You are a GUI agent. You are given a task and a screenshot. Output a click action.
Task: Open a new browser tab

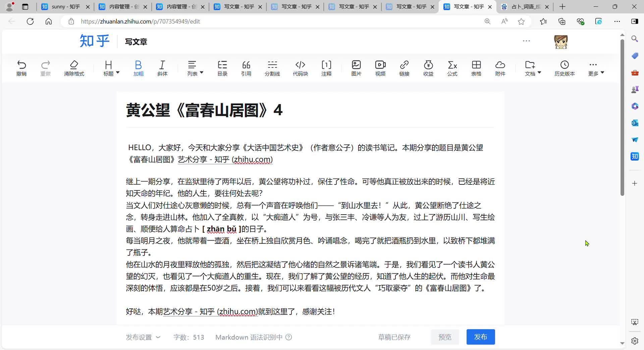click(x=562, y=7)
